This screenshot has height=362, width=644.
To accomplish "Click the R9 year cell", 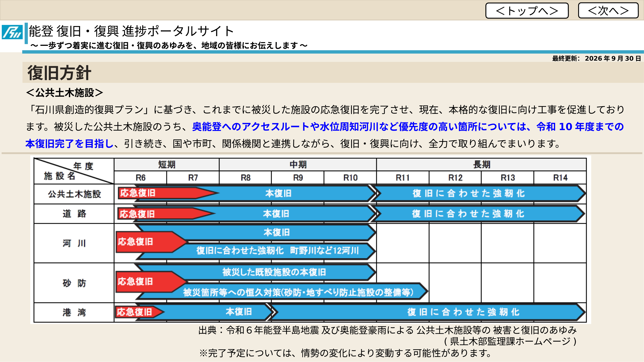I will [x=298, y=178].
